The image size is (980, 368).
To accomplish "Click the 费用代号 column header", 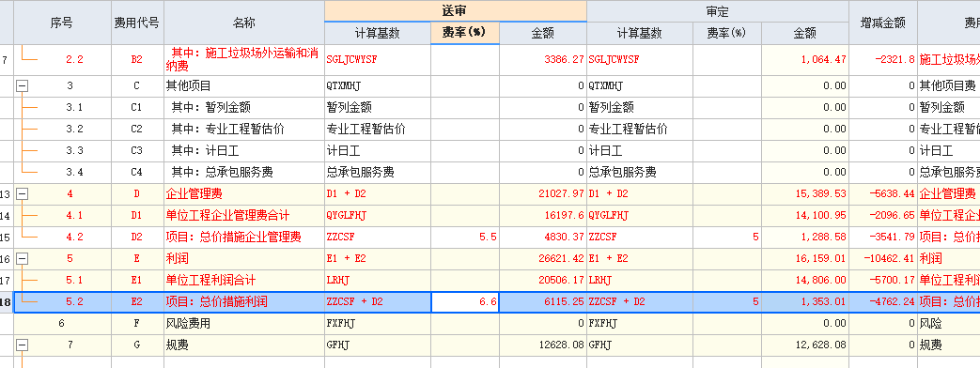I will (137, 23).
